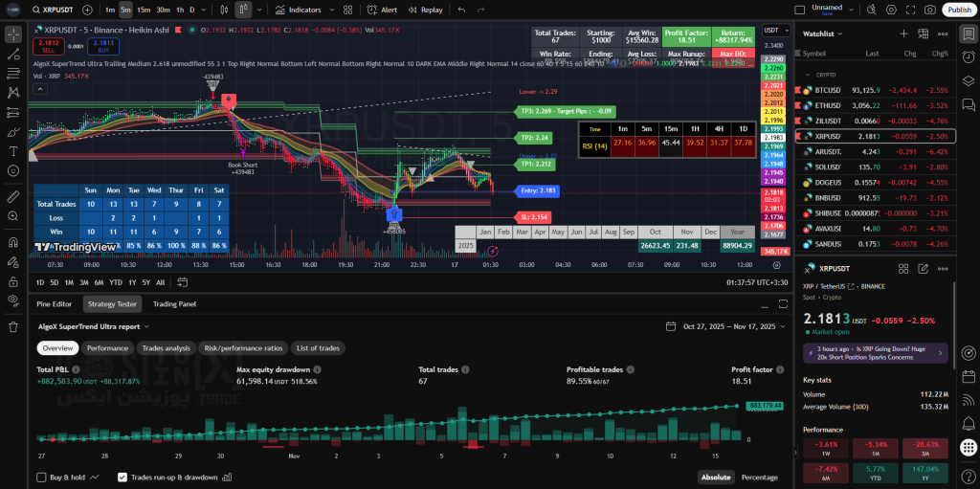Collapse the indicator legend chevron on chart

coord(38,89)
